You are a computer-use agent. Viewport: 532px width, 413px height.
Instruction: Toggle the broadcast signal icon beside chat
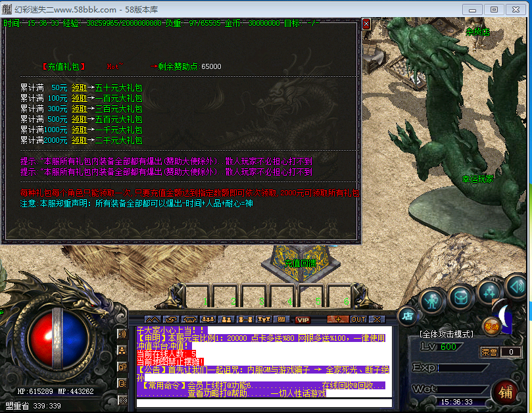coord(122,400)
